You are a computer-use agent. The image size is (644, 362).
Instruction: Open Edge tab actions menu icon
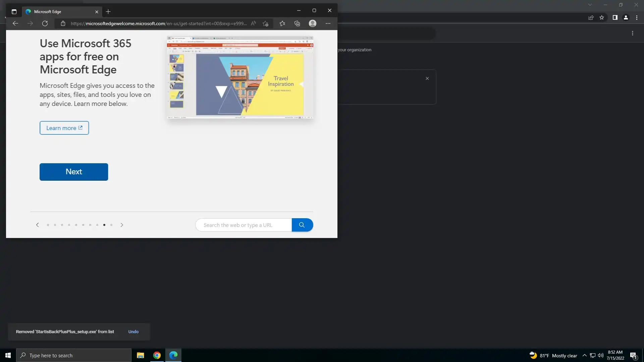14,12
